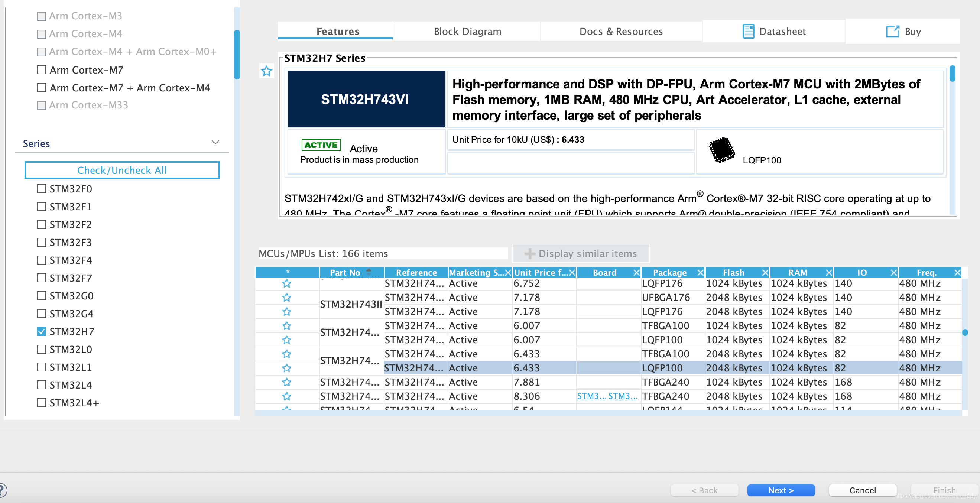Close the Board column with its X
Screen dimensions: 980x503
click(636, 273)
